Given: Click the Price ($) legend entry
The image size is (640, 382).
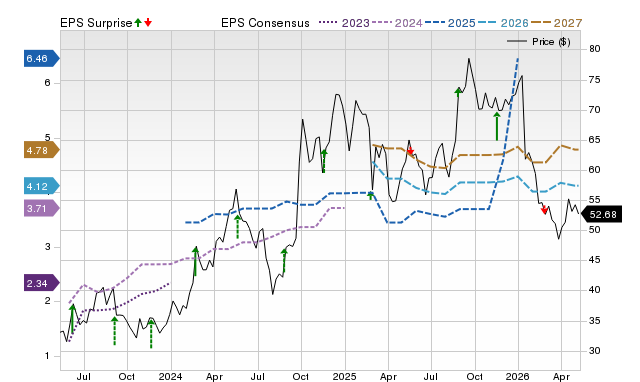Looking at the screenshot, I should click(x=539, y=42).
